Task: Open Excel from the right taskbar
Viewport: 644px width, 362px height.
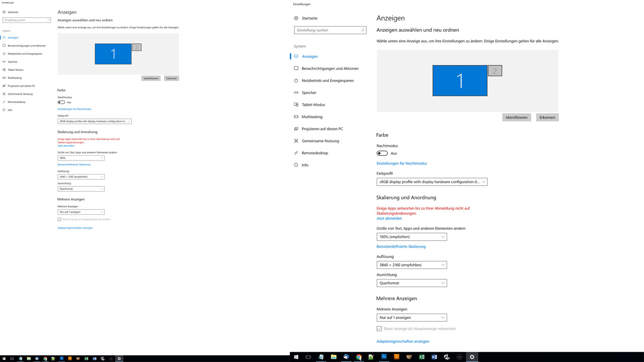Action: tap(422, 357)
